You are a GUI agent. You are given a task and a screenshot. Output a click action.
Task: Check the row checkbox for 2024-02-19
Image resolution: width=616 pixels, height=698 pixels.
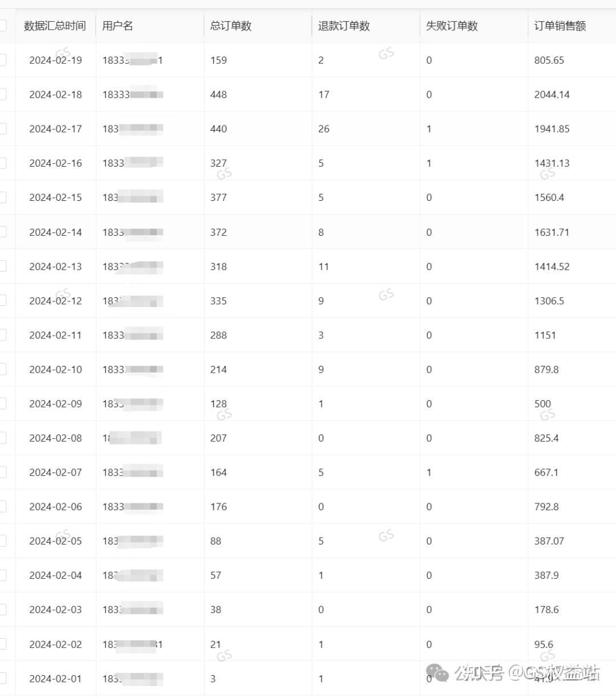tap(3, 60)
